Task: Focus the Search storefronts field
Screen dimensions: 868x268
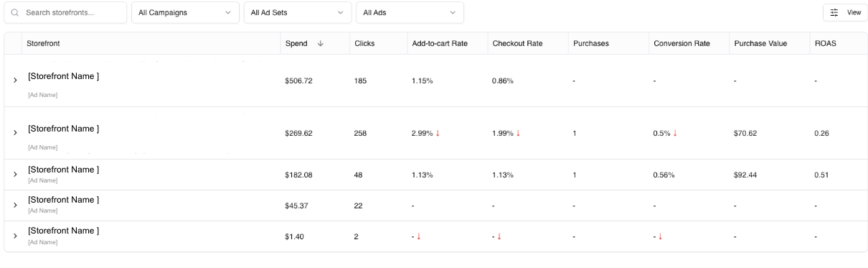Action: point(65,13)
